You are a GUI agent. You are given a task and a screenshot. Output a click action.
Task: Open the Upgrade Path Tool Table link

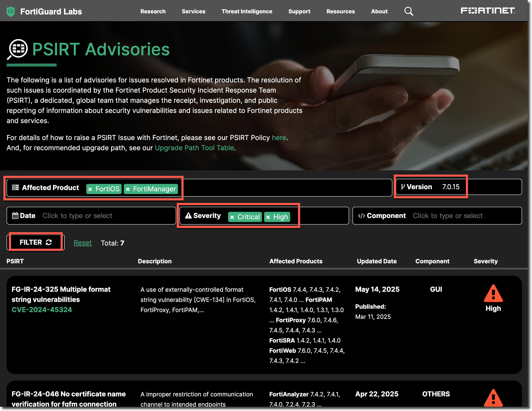click(x=194, y=148)
